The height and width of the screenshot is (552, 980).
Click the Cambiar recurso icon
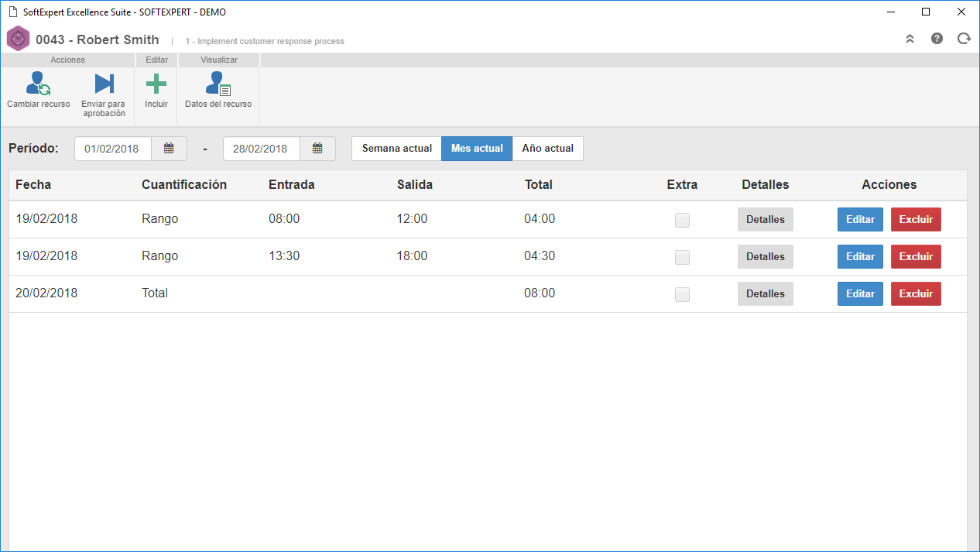click(x=38, y=84)
